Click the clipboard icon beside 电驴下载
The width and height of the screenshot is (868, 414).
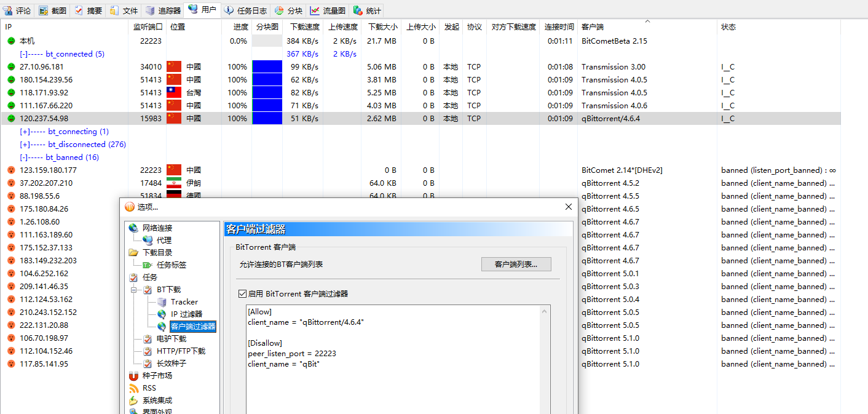tap(148, 339)
